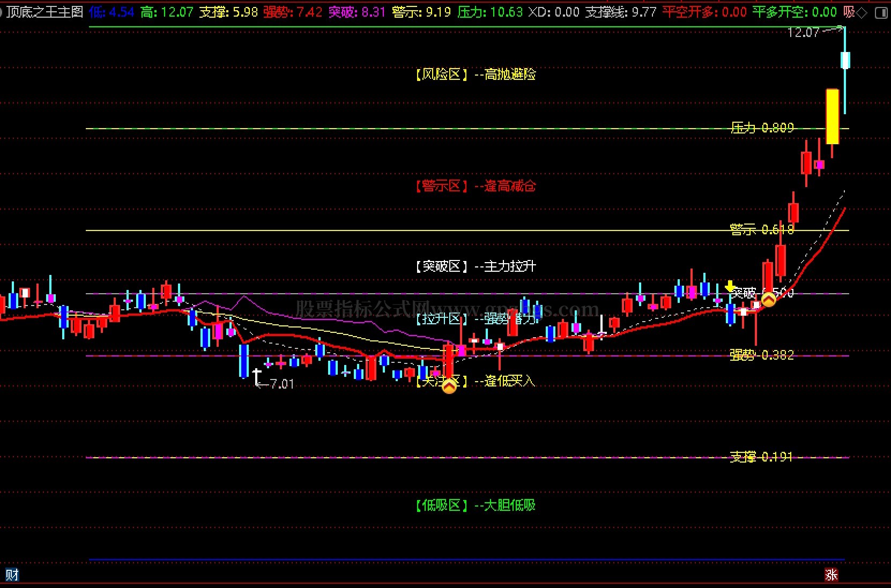Click the 顶底之王主图 indicator title

tap(45, 12)
